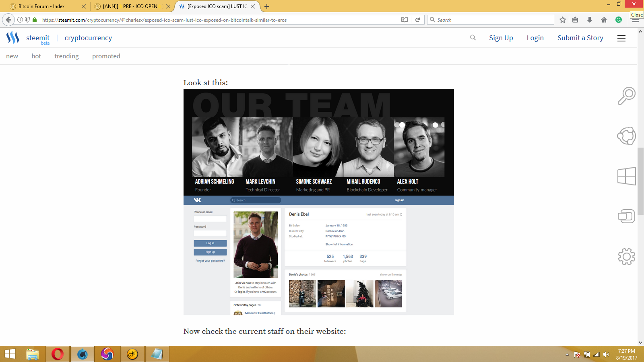Viewport: 644px width, 362px height.
Task: Open Opera browser from taskbar
Action: coord(58,354)
